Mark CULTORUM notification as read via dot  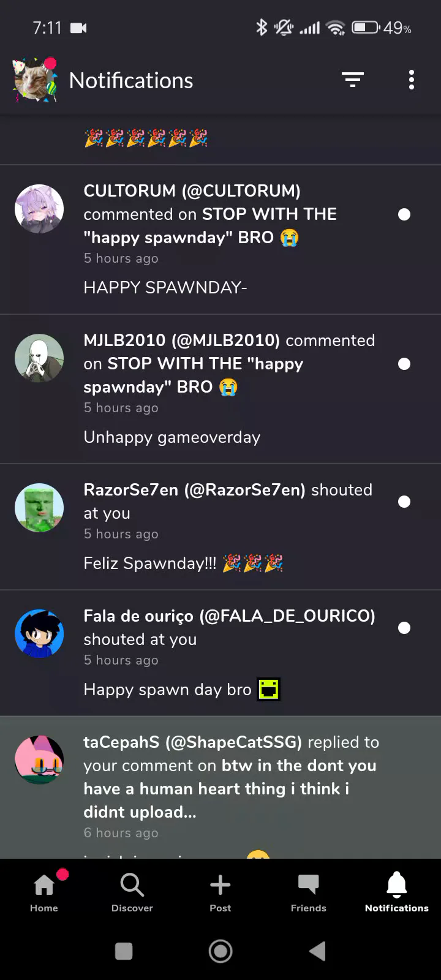point(404,214)
